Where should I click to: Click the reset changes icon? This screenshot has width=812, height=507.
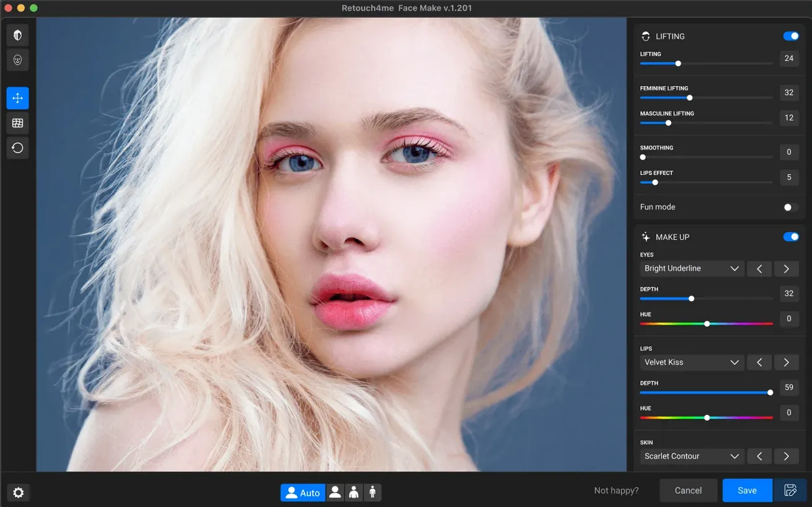17,148
